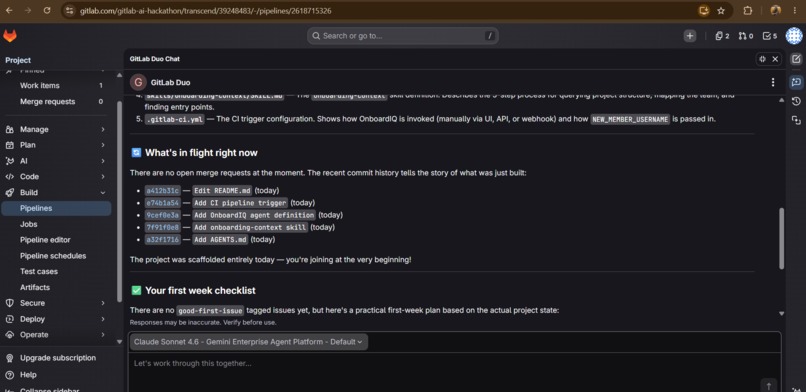This screenshot has height=392, width=806.
Task: Click the Help question mark icon
Action: (9, 375)
